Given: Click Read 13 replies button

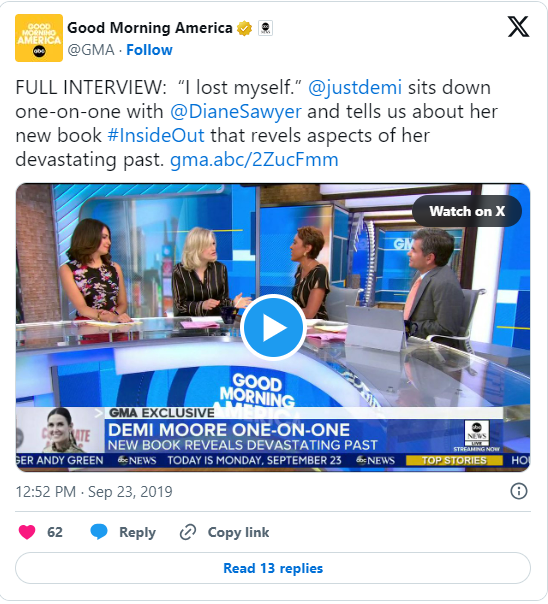Looking at the screenshot, I should pos(273,568).
